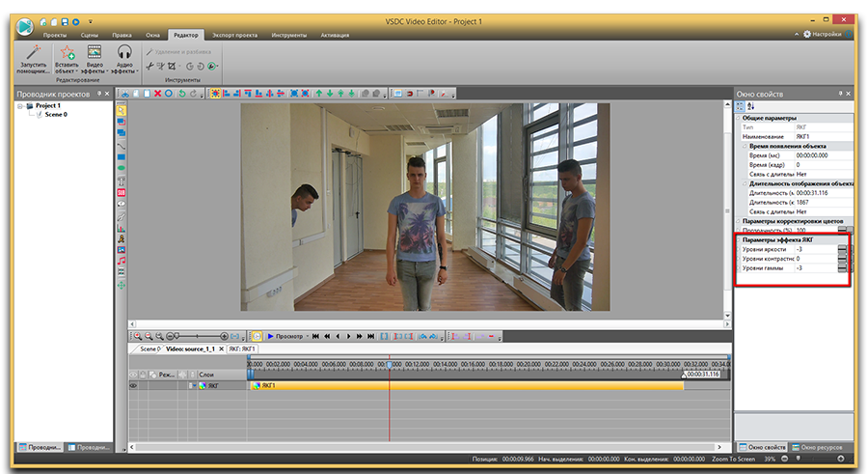Select the ЯКГ1 clip on timeline
The height and width of the screenshot is (474, 868).
coord(467,386)
